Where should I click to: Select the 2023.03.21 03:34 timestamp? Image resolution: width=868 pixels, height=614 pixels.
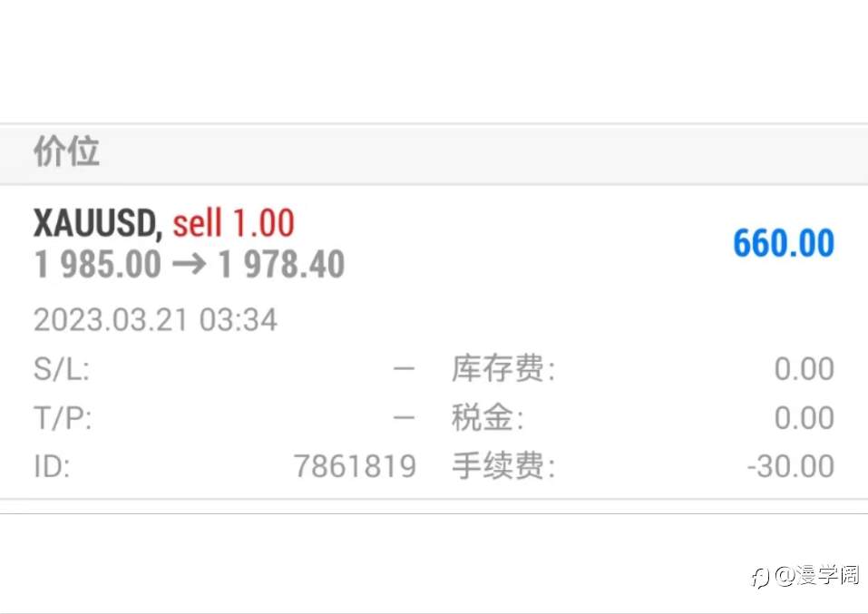(x=156, y=320)
